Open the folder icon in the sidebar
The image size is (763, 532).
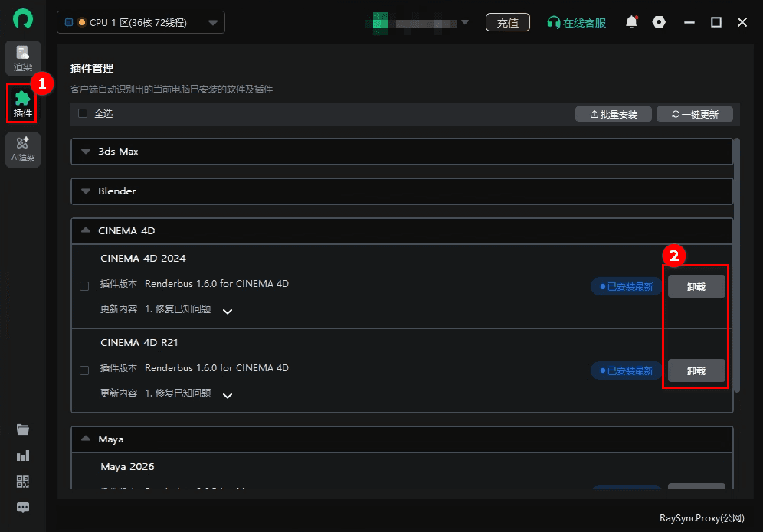(23, 429)
